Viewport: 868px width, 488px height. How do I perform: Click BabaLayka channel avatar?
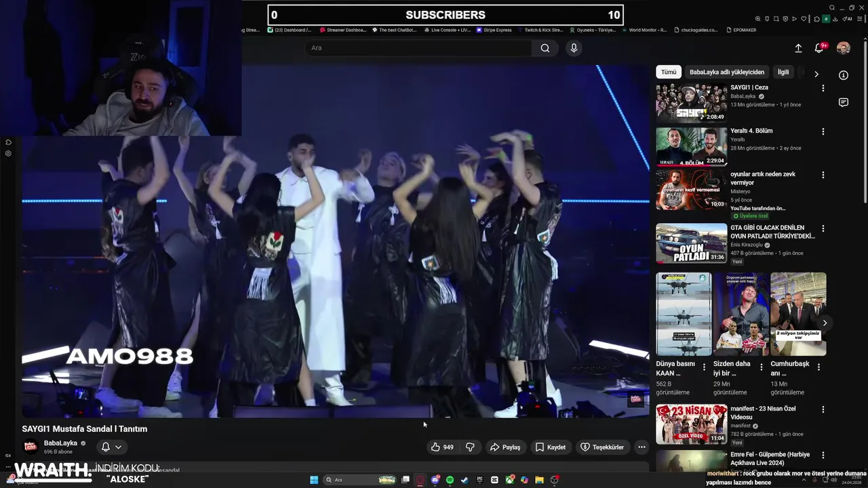[30, 446]
